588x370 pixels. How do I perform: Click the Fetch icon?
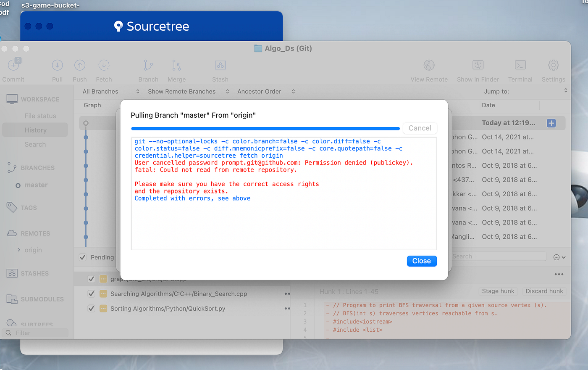click(103, 67)
